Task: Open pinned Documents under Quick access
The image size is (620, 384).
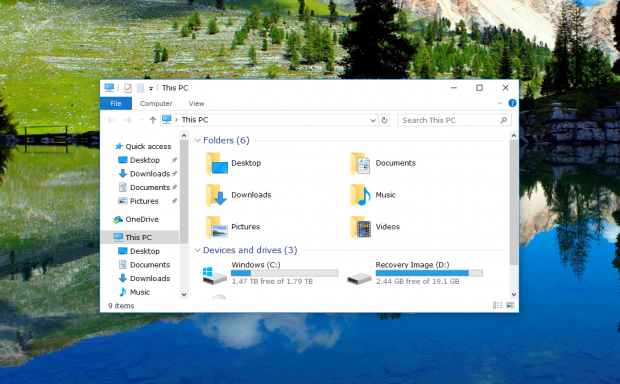Action: pyautogui.click(x=144, y=187)
